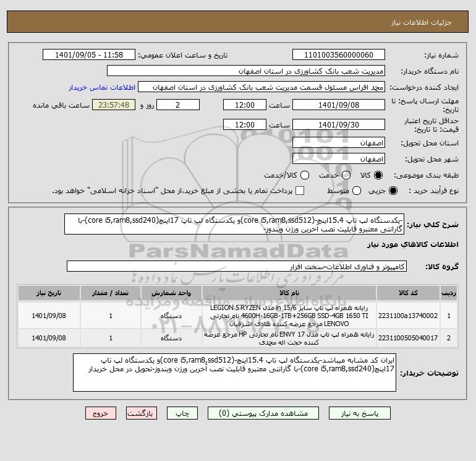Viewport: 476px width, 461px height.
Task: Click the price validity date 1401/09/30 field
Action: point(339,125)
